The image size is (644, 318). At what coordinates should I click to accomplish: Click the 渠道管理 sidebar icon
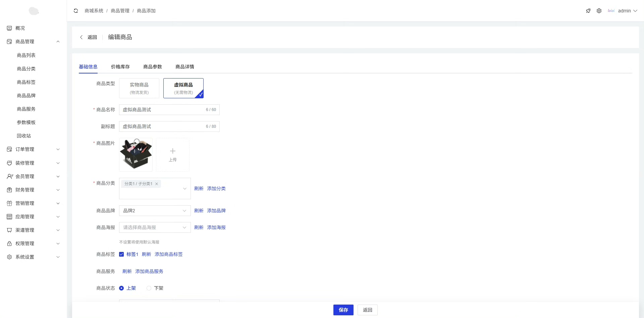(x=9, y=230)
